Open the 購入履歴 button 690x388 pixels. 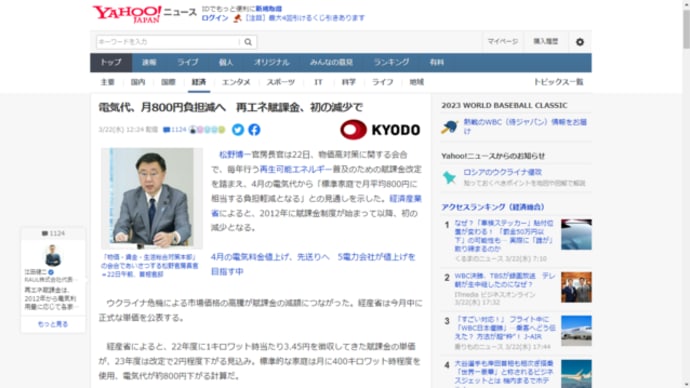546,41
